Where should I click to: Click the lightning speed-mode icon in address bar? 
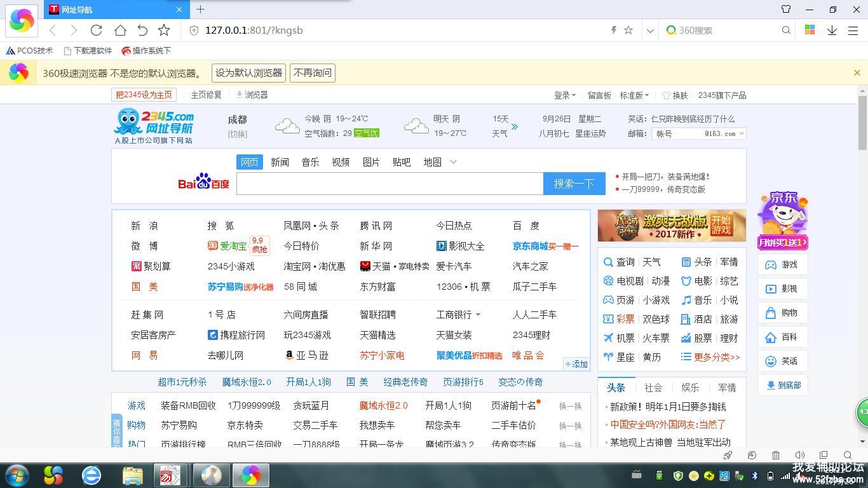(613, 30)
